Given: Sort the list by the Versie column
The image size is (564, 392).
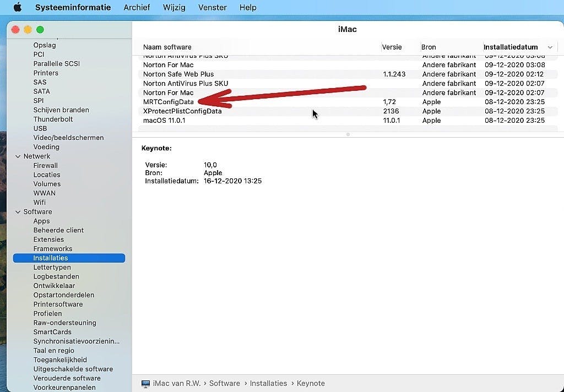Looking at the screenshot, I should (391, 47).
